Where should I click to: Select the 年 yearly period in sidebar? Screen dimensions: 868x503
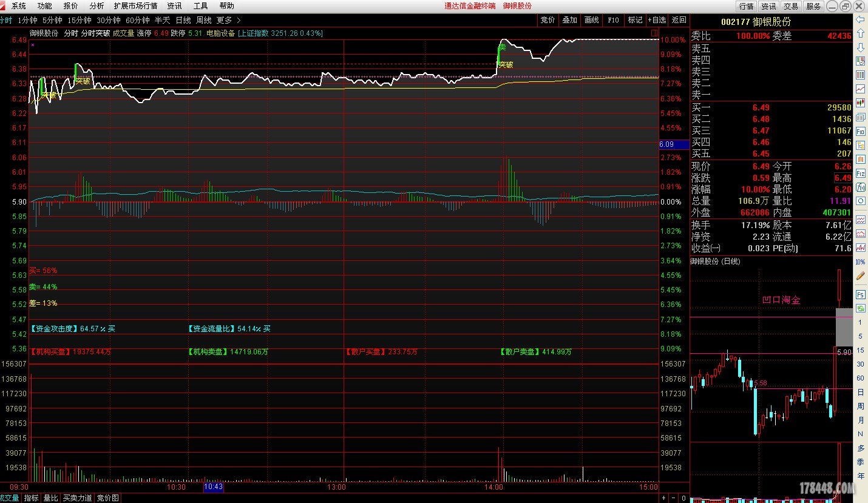click(860, 476)
